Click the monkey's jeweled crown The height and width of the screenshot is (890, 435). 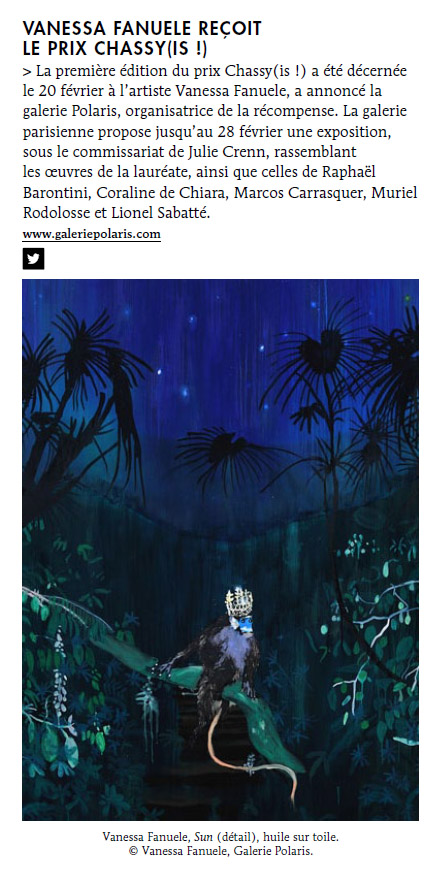[x=239, y=603]
